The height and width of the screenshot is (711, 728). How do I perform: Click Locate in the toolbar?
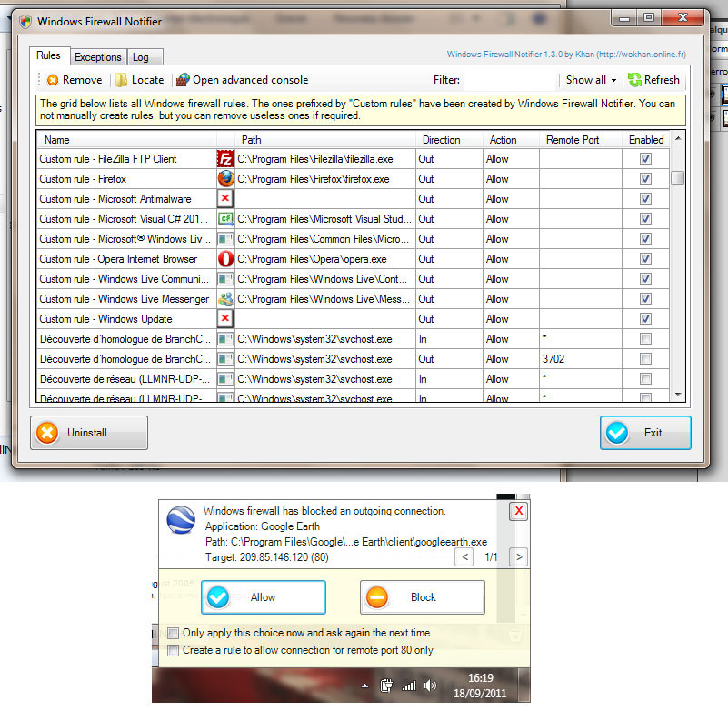tap(140, 80)
